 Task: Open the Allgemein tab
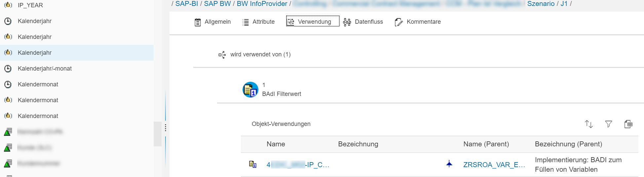click(212, 22)
